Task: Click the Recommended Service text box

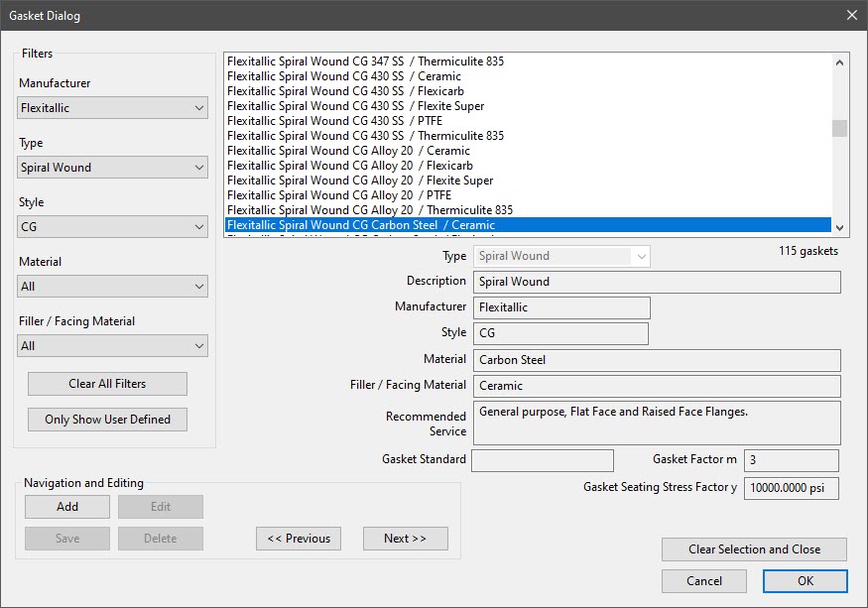Action: coord(657,424)
